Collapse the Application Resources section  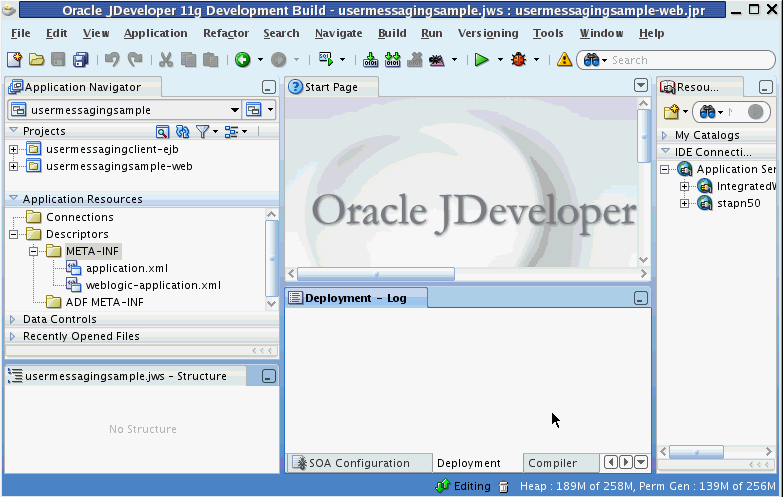coord(13,199)
